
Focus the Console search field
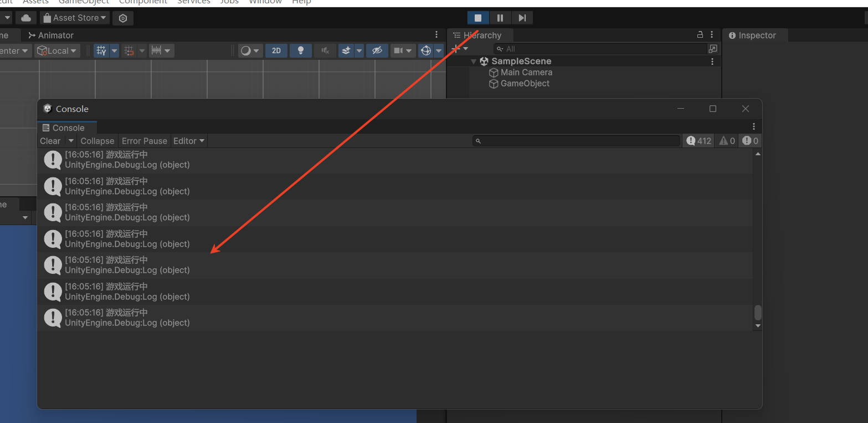[x=576, y=141]
